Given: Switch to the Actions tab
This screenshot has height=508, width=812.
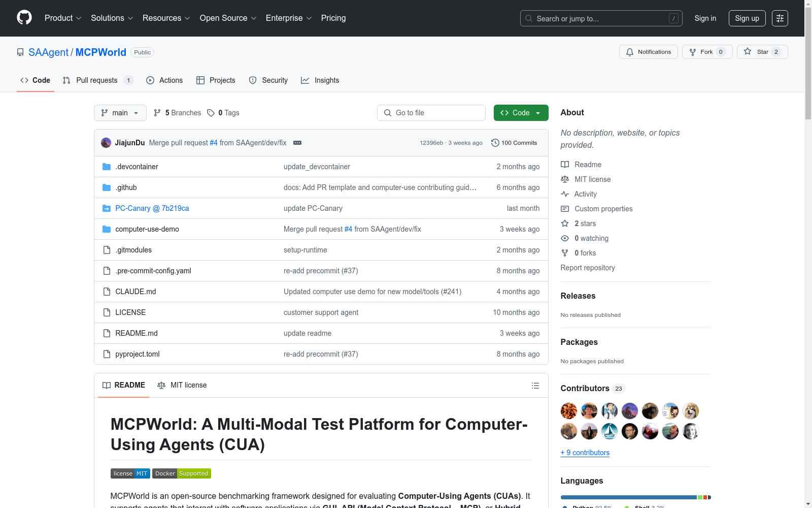Looking at the screenshot, I should tap(164, 80).
